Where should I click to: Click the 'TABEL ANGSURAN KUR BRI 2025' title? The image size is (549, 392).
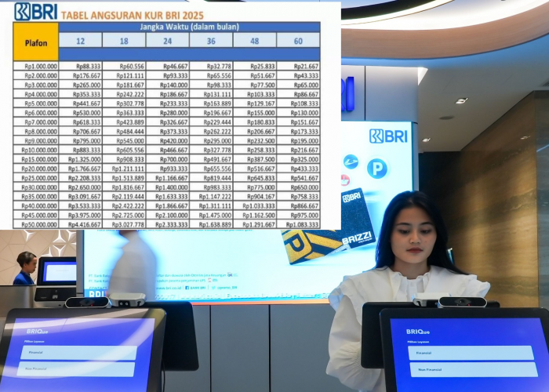133,15
